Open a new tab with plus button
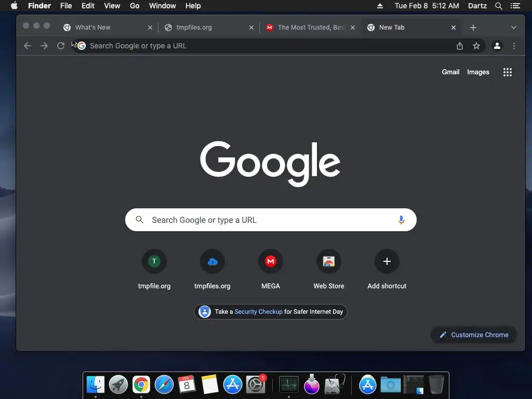The width and height of the screenshot is (532, 399). pos(473,28)
